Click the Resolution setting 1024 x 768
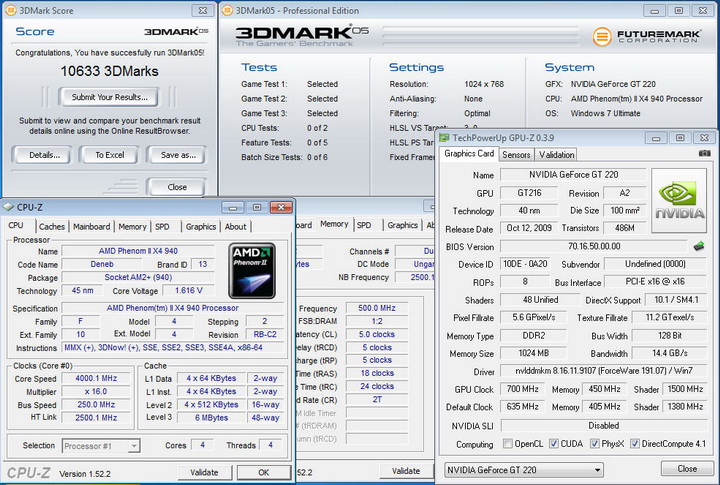The image size is (720, 485). 484,84
